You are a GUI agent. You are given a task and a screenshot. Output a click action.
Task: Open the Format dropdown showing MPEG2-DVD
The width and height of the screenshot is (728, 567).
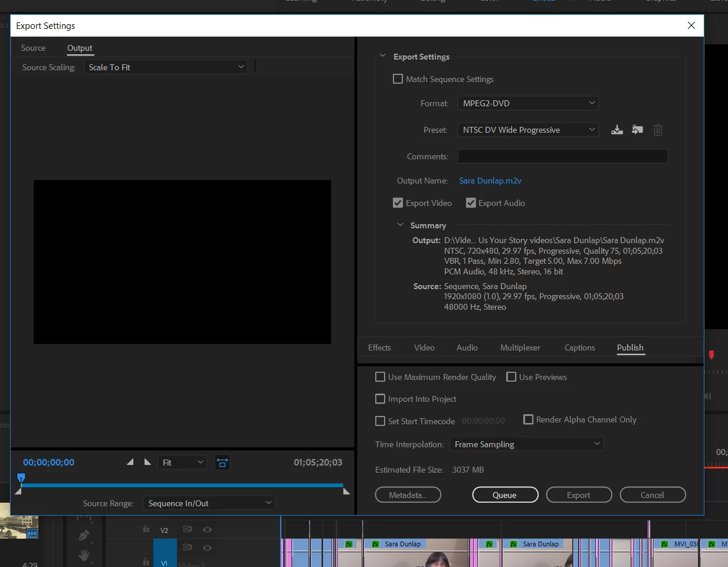click(x=528, y=103)
